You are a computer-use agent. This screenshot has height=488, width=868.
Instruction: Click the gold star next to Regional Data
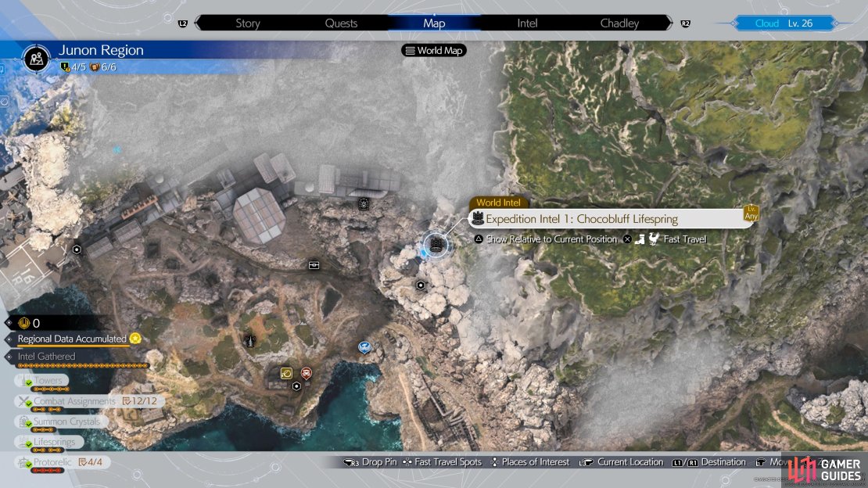[135, 339]
